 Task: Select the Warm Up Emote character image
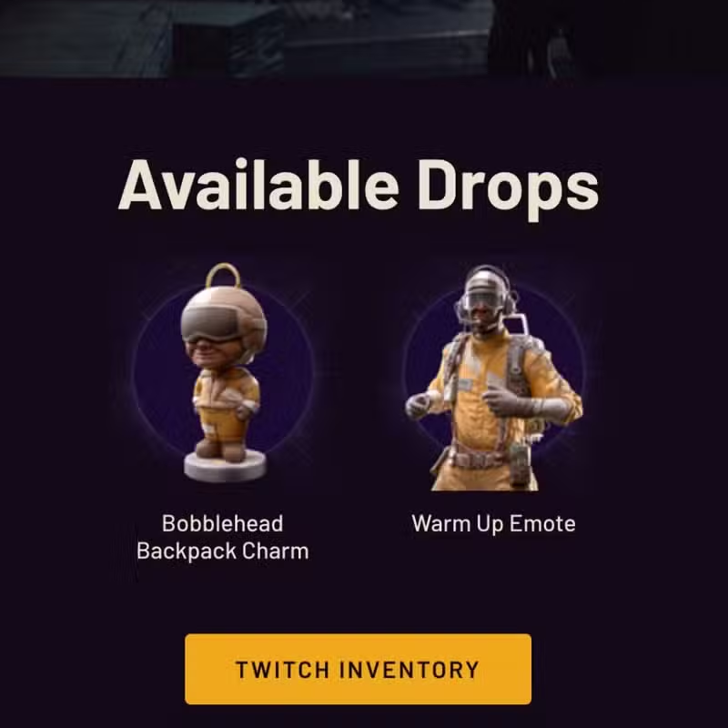(x=493, y=378)
